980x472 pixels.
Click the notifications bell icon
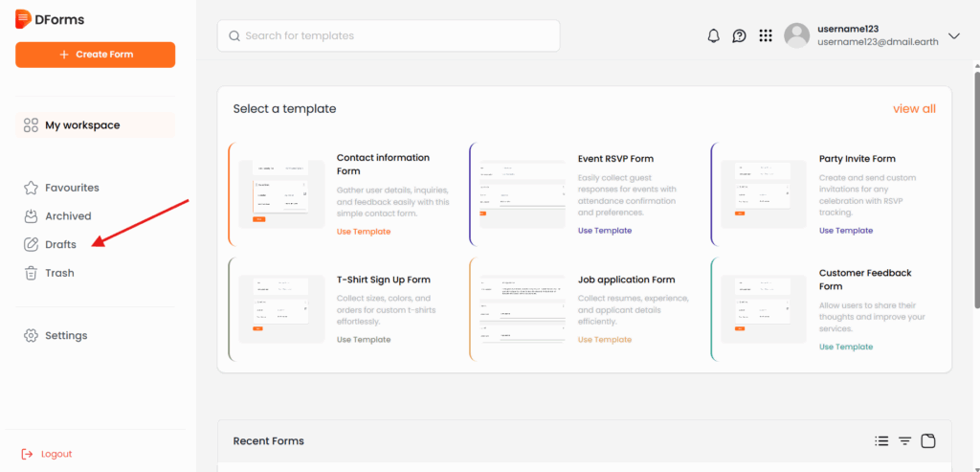[713, 36]
